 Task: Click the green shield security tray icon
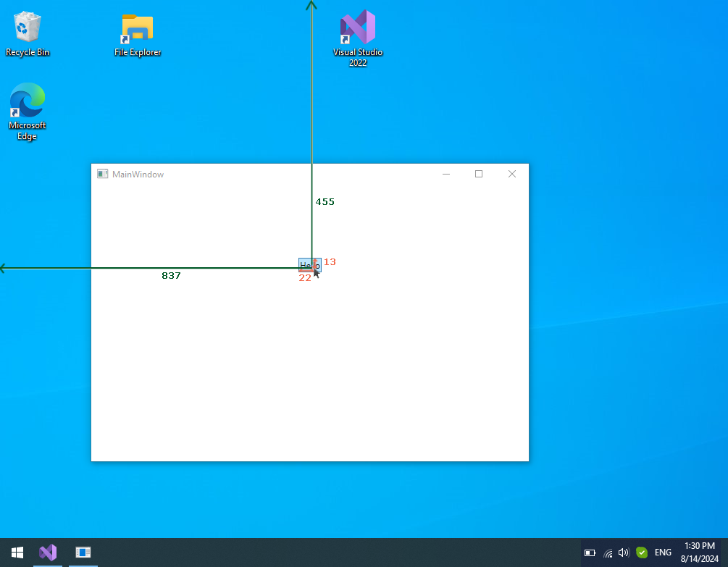point(642,553)
